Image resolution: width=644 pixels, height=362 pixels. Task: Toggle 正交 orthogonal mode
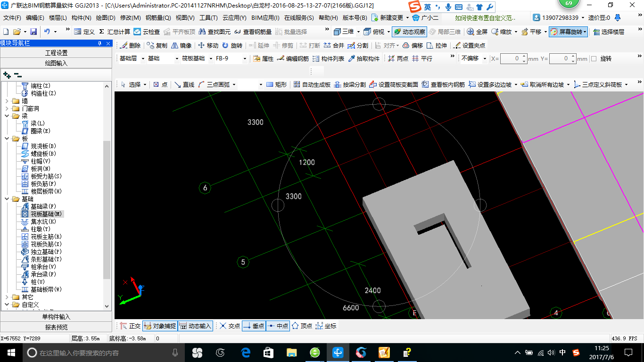[130, 326]
